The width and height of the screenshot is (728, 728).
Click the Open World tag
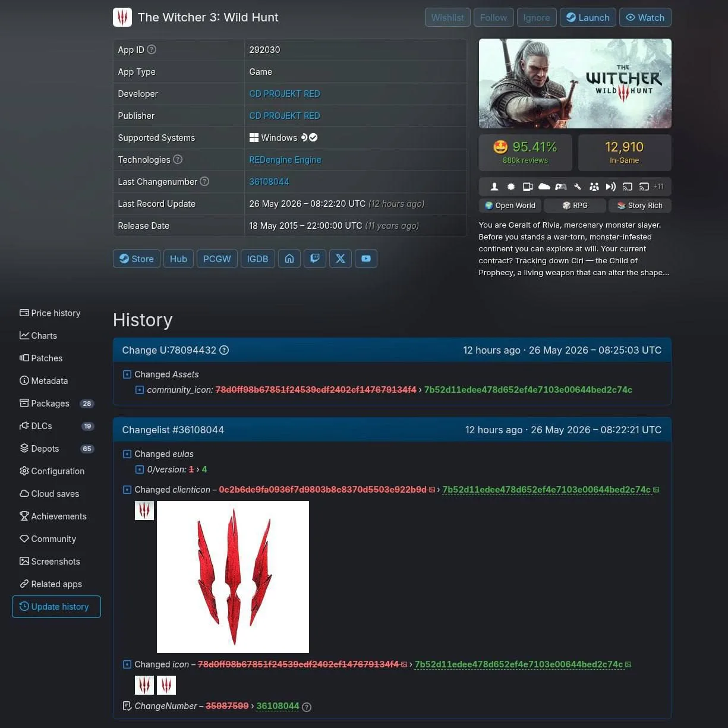(510, 206)
